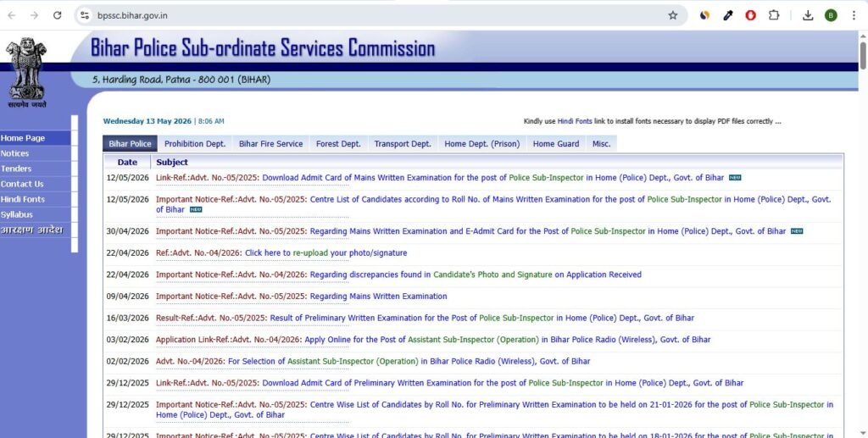Open आरक्षण आदेश sidebar item
Viewport: 868px width, 438px height.
coord(36,230)
